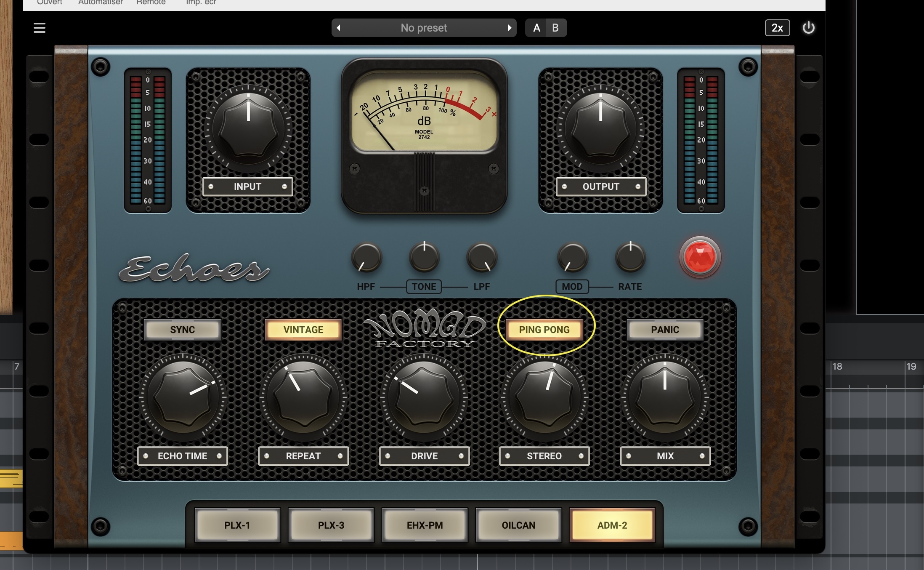Click the DRIVE label plate
Image resolution: width=924 pixels, height=570 pixels.
tap(424, 456)
